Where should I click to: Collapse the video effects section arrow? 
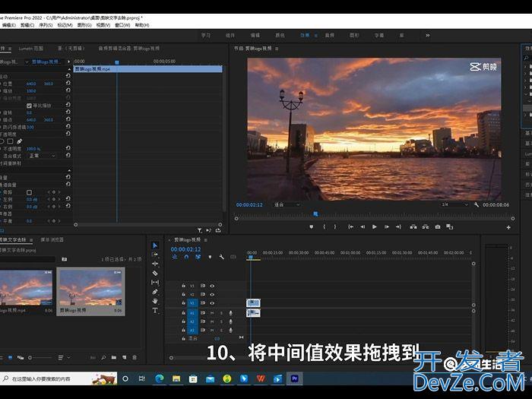(69, 69)
